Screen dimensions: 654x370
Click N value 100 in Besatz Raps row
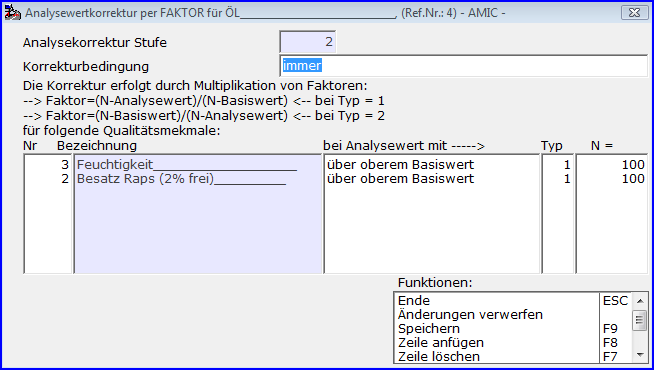633,179
